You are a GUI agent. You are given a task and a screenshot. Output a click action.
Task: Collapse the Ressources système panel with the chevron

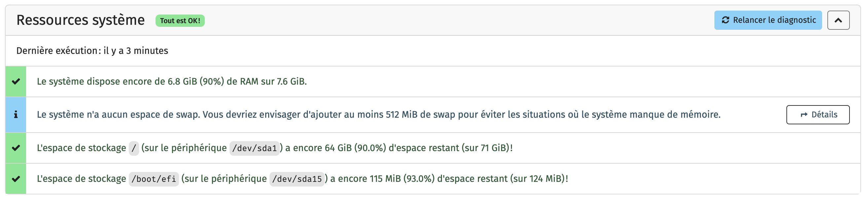[x=838, y=20]
